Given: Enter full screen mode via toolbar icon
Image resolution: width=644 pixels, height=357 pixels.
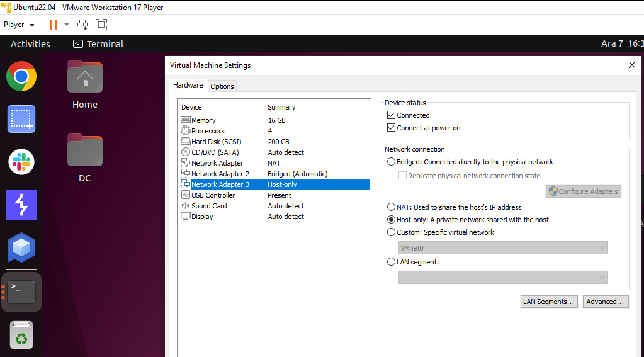Looking at the screenshot, I should (101, 25).
